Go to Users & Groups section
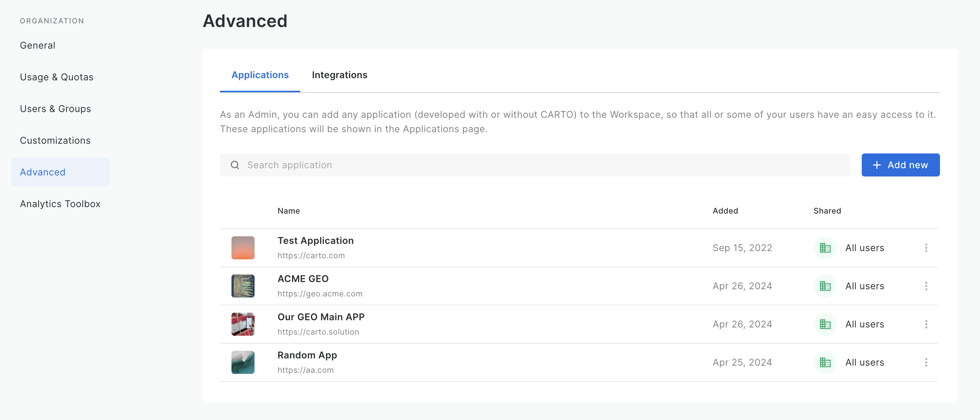The image size is (980, 420). click(x=55, y=109)
